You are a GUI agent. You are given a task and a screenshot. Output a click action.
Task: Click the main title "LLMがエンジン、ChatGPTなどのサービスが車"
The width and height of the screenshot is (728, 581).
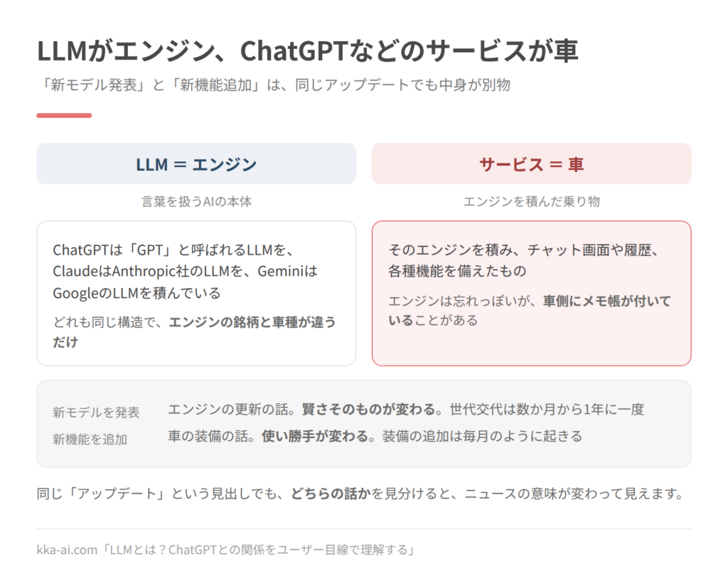click(x=307, y=50)
